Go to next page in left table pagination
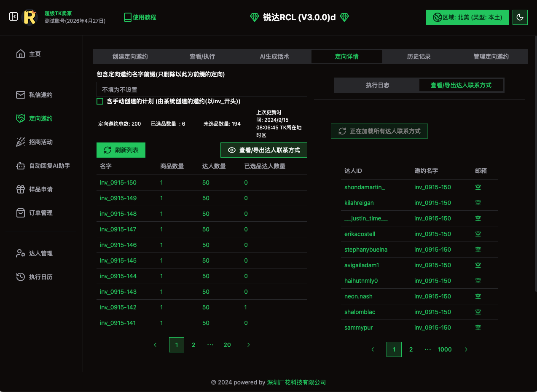 click(248, 345)
